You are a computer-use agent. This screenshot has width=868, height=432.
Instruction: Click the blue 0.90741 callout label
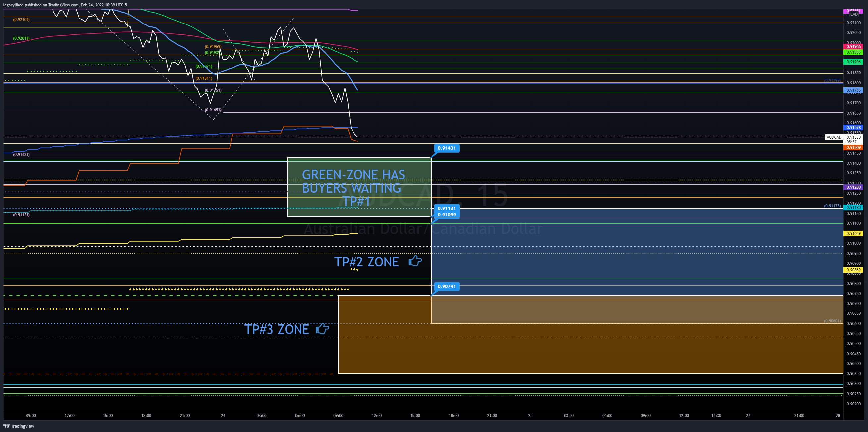click(447, 286)
